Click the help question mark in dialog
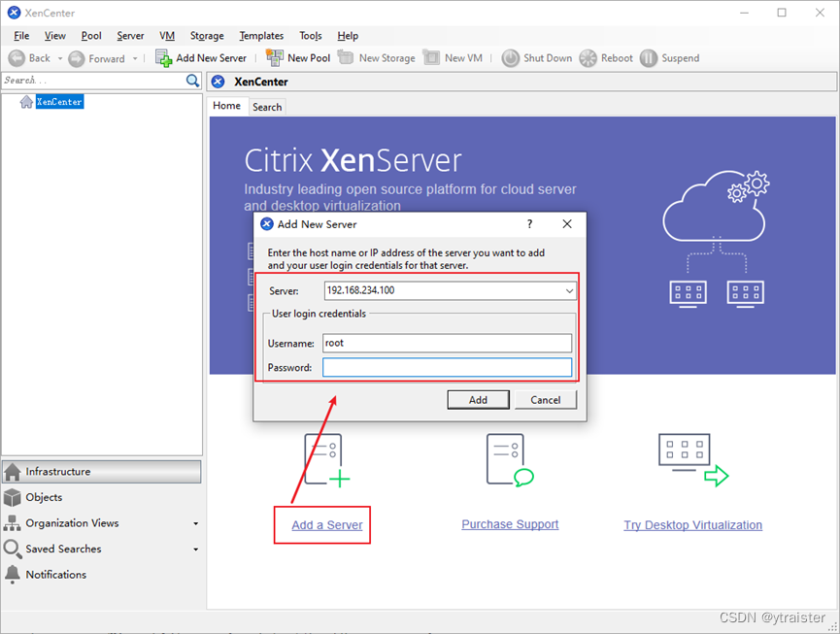 (529, 224)
